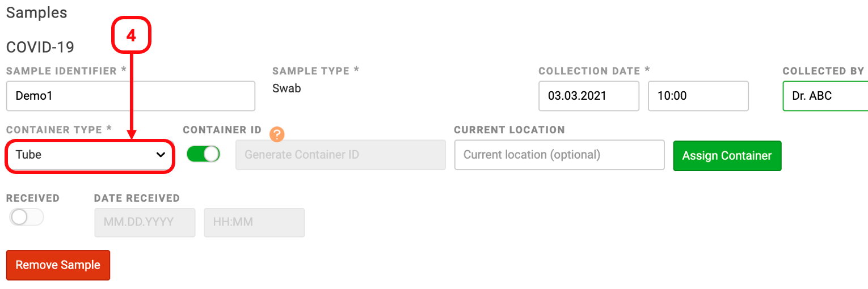This screenshot has width=868, height=289.
Task: Click the Date Received HH:MM time field
Action: pos(254,222)
